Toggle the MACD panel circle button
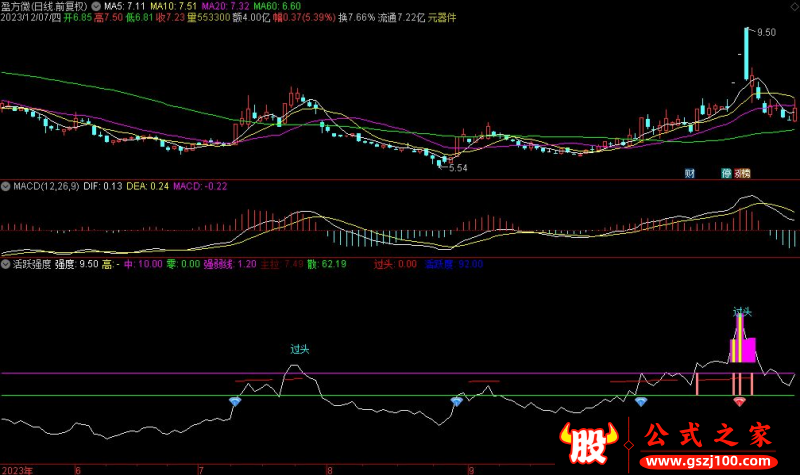Screen dimensions: 800x475 pos(5,186)
